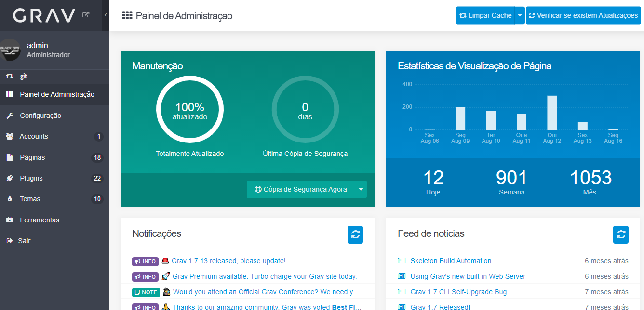Start Cópia de Segurança Agora backup
The width and height of the screenshot is (644, 310).
[x=301, y=189]
